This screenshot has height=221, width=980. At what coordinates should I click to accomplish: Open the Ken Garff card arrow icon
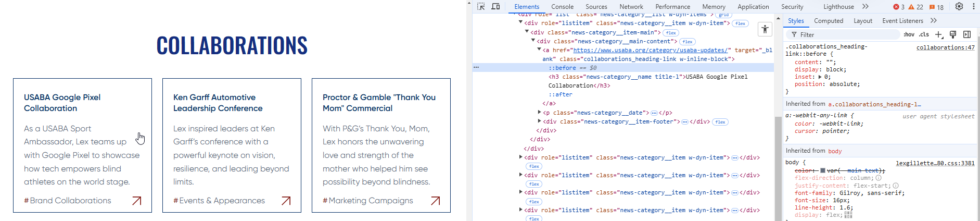pyautogui.click(x=286, y=201)
